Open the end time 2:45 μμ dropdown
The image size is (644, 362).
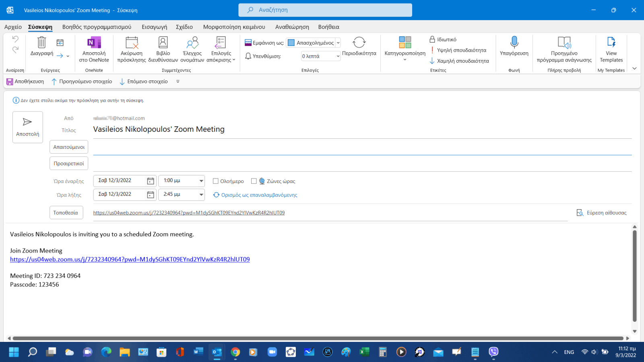coord(201,195)
